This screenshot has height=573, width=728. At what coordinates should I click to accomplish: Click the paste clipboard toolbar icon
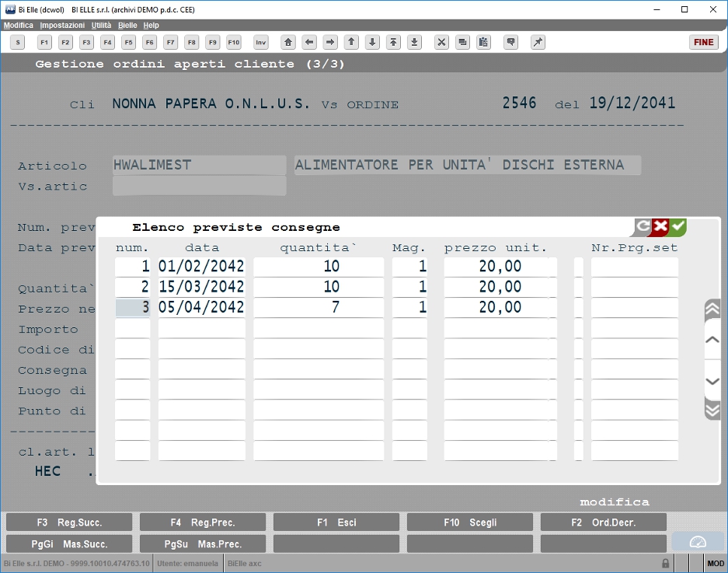pyautogui.click(x=483, y=42)
